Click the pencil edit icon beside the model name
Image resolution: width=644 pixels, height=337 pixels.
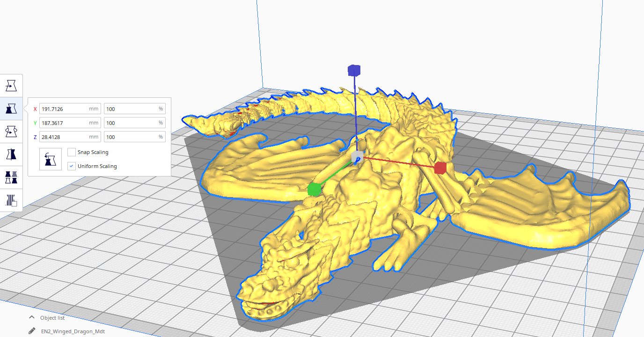point(31,330)
